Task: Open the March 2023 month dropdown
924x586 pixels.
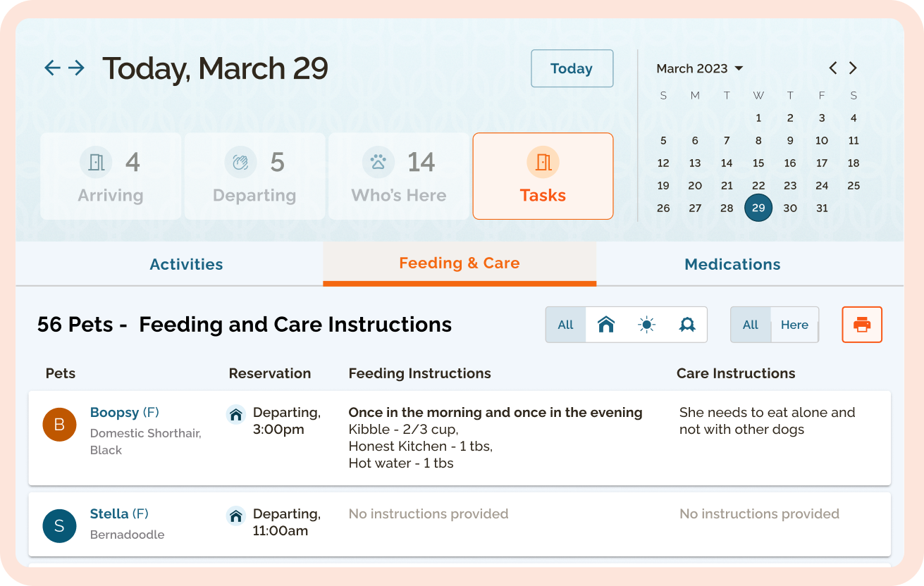Action: tap(700, 68)
